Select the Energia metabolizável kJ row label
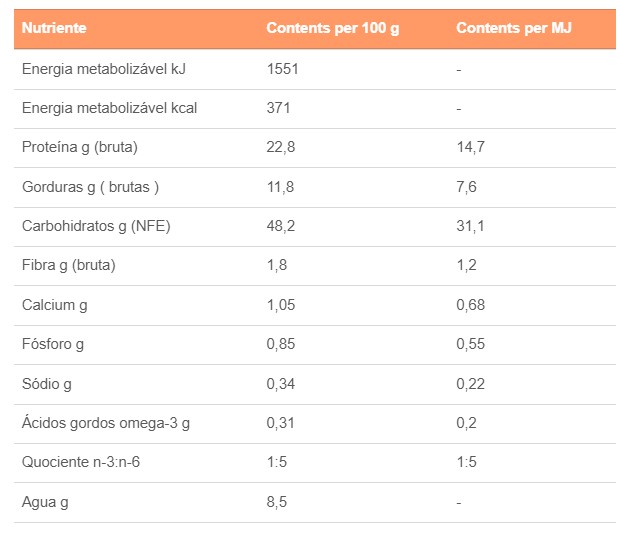Screen dimensions: 621x550 click(103, 69)
